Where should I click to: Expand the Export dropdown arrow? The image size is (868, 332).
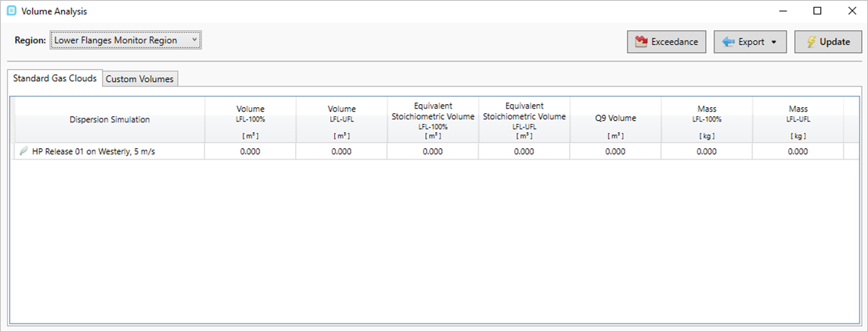tap(774, 42)
